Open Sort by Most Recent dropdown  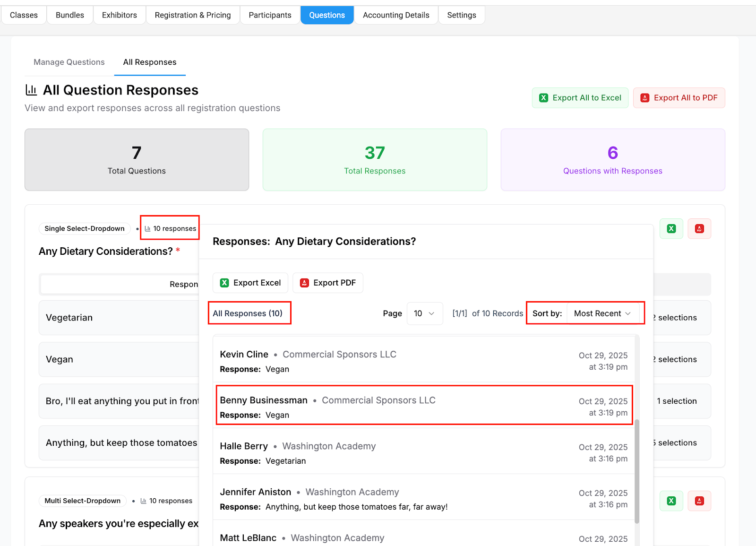click(602, 313)
